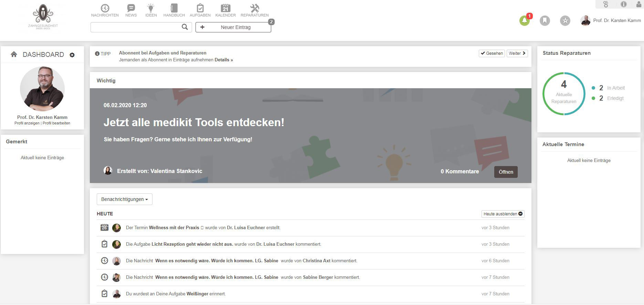644x305 pixels.
Task: Click the dashboard settings gear
Action: pos(72,55)
